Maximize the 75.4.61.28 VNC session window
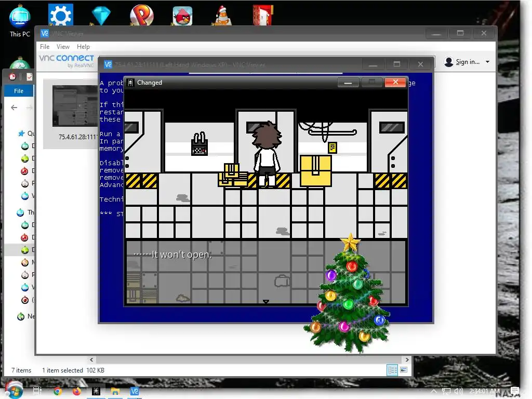Image resolution: width=532 pixels, height=399 pixels. (x=396, y=64)
